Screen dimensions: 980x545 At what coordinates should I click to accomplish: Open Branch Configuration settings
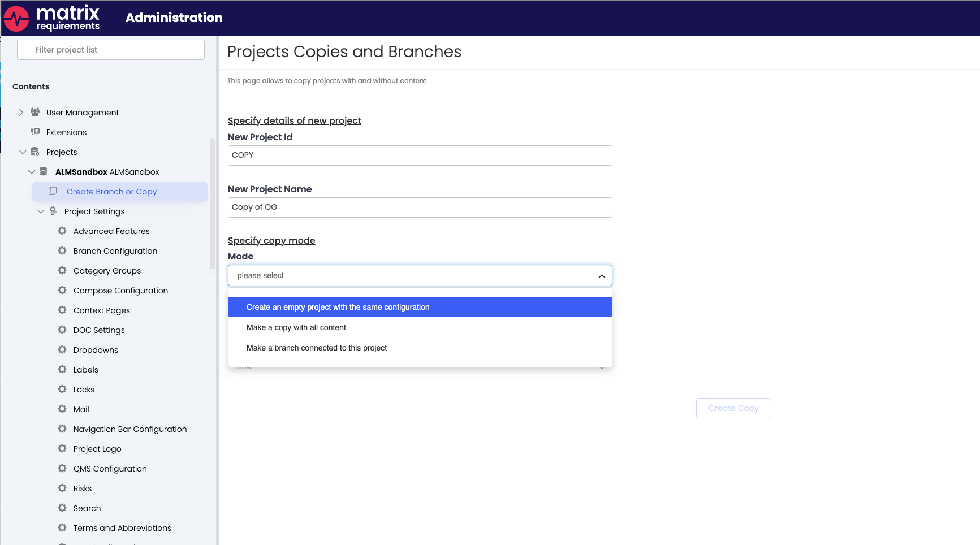115,251
